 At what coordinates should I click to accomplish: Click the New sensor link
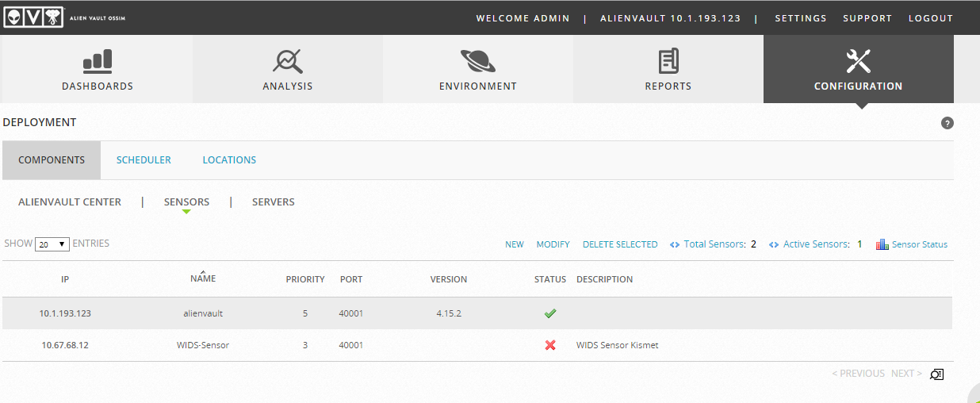(515, 244)
